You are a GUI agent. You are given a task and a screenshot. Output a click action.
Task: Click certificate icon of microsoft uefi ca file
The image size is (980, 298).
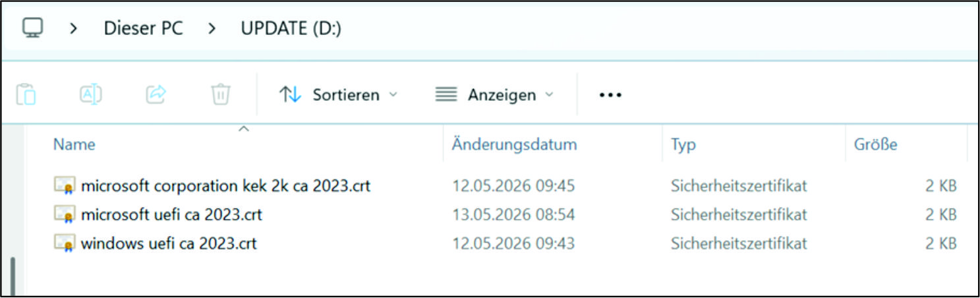point(64,216)
